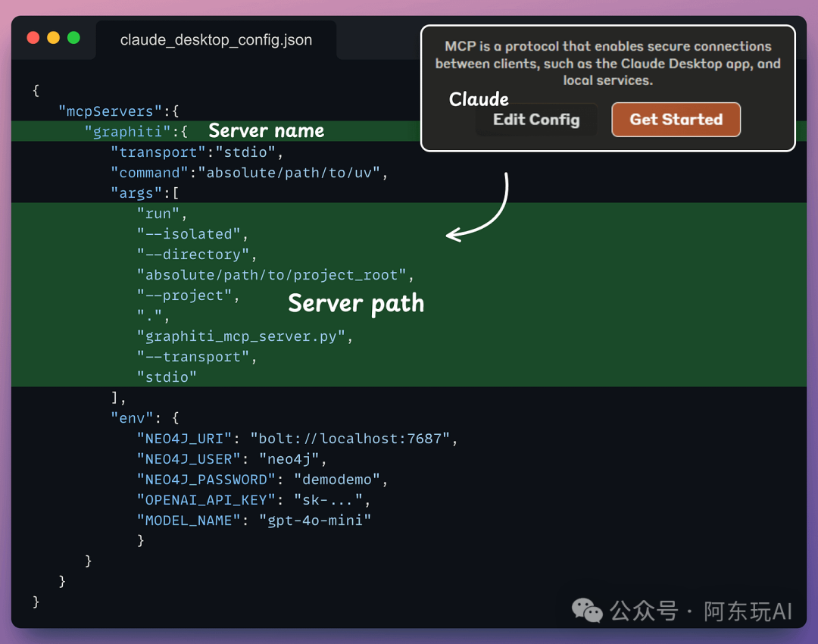818x644 pixels.
Task: Click the "mcpServers" key text
Action: (x=110, y=111)
